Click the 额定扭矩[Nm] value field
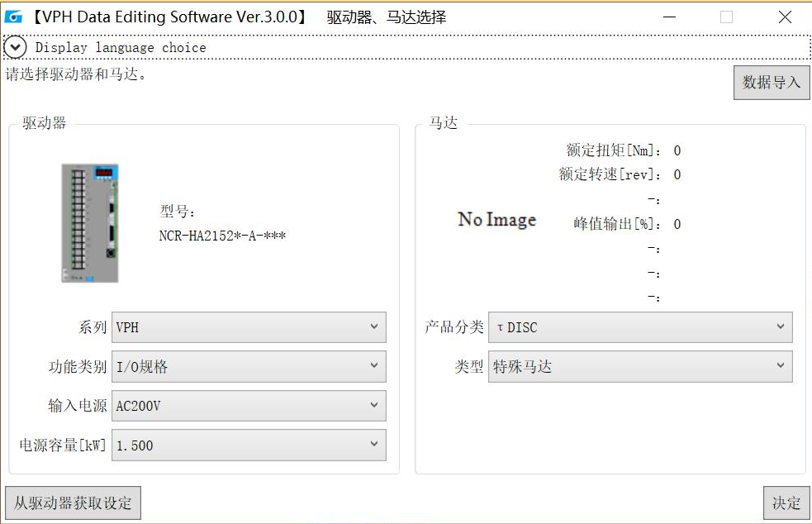This screenshot has width=812, height=524. coord(677,150)
